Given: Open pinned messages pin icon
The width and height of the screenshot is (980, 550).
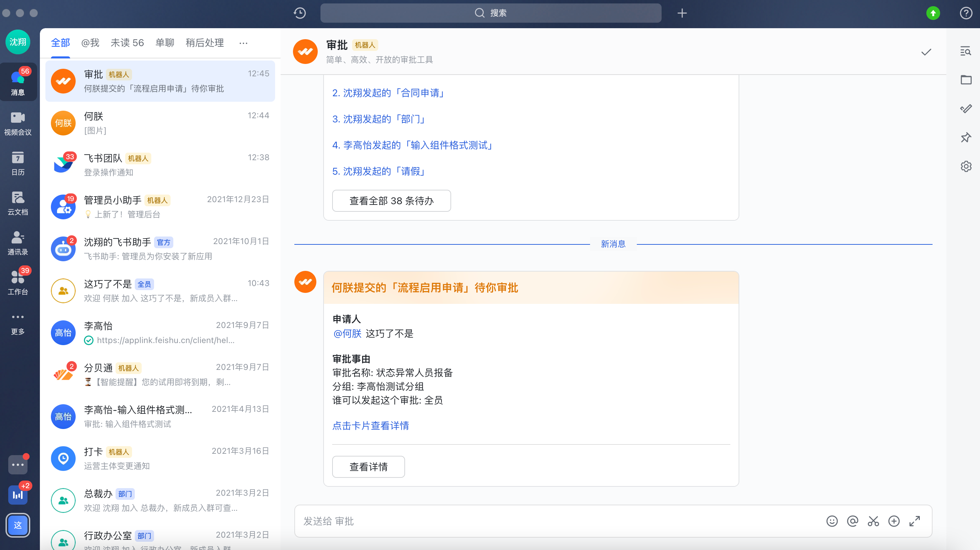Looking at the screenshot, I should [x=966, y=137].
